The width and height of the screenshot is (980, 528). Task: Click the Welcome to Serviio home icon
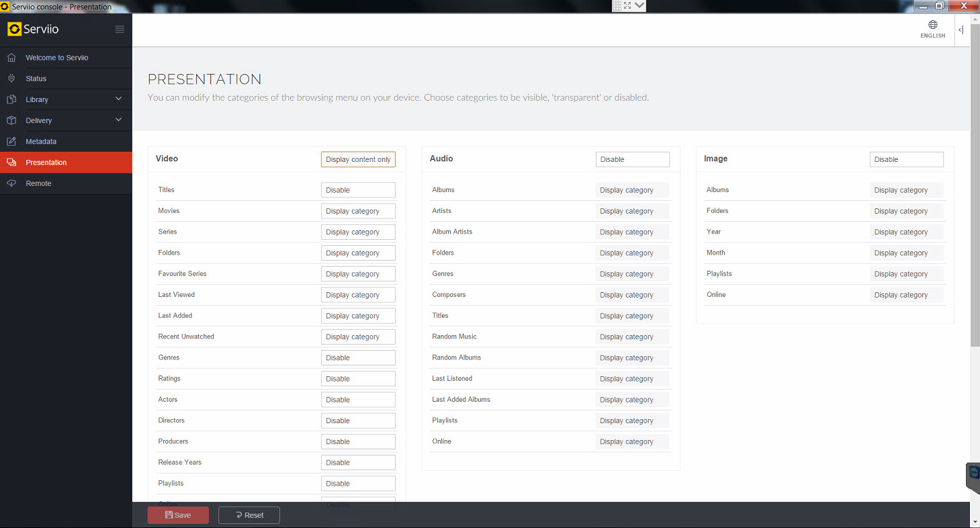point(11,58)
